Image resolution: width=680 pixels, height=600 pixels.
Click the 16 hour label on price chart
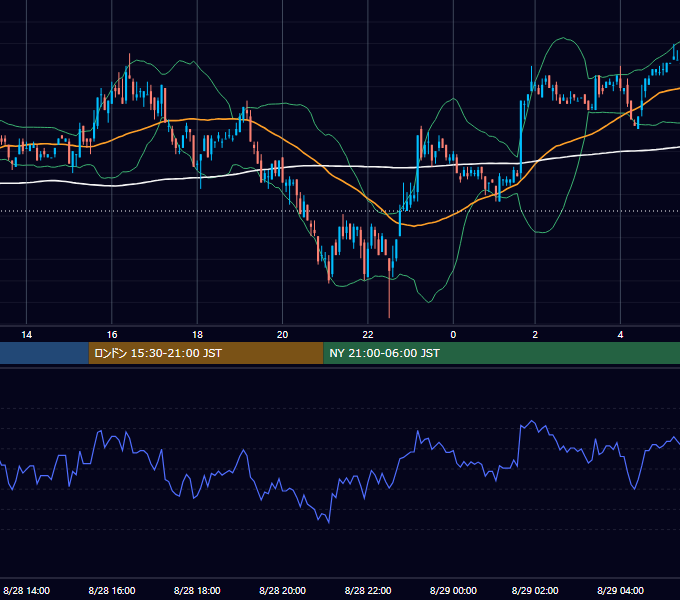coord(112,334)
